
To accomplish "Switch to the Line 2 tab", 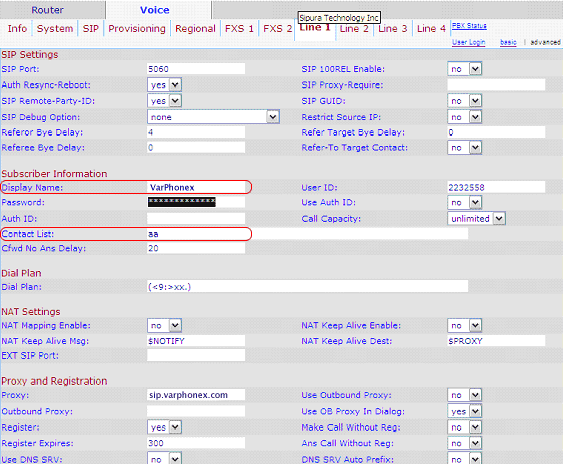I will coord(354,29).
